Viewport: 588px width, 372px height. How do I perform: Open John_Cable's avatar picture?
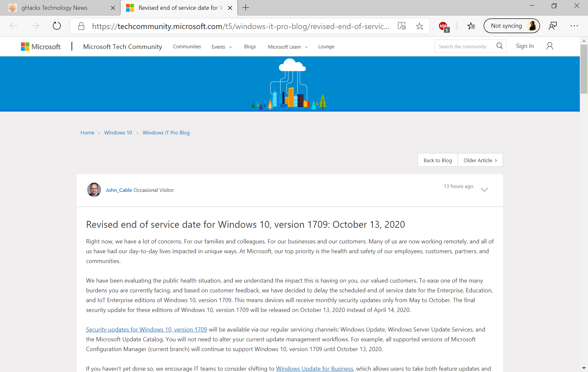coord(94,190)
